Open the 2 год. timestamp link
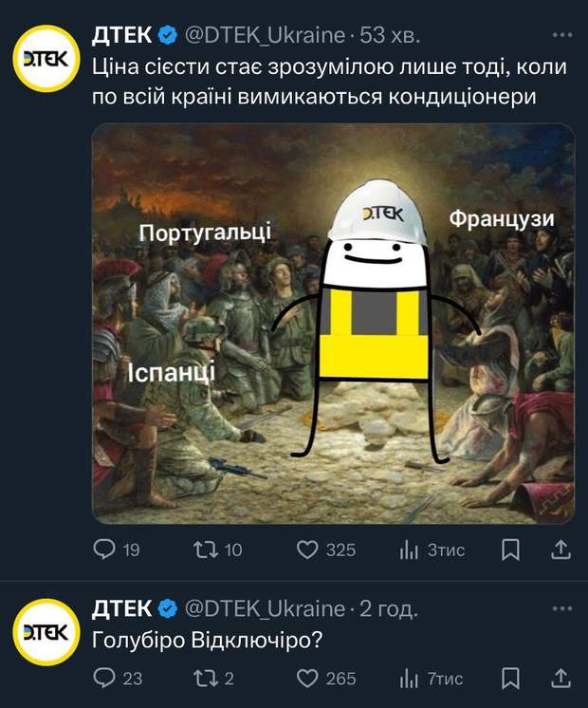The height and width of the screenshot is (708, 588). click(389, 609)
